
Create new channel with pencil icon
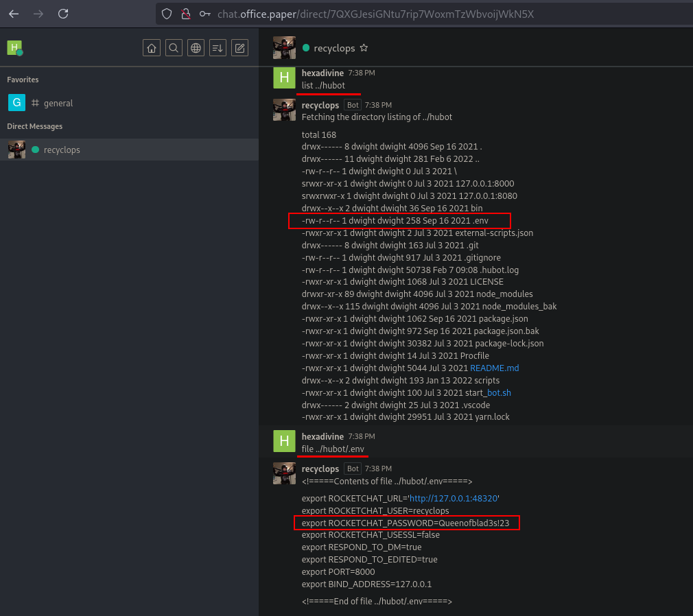tap(239, 48)
